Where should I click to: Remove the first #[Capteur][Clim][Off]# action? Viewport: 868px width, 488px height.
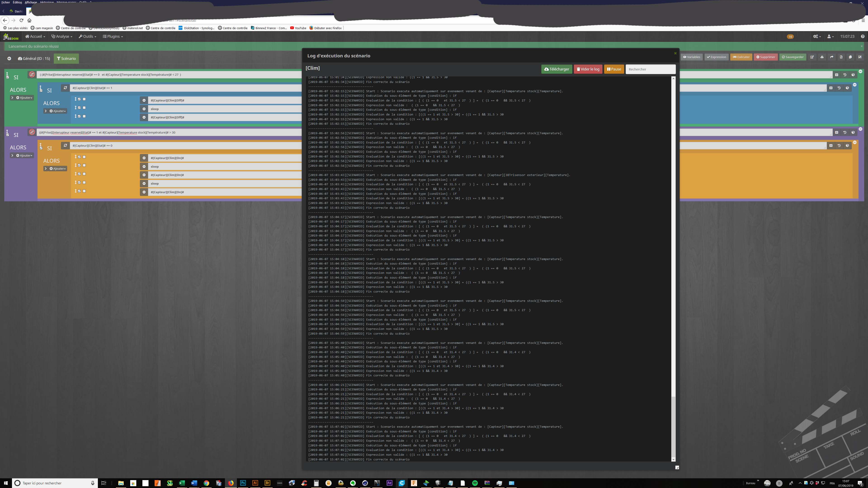tap(144, 100)
